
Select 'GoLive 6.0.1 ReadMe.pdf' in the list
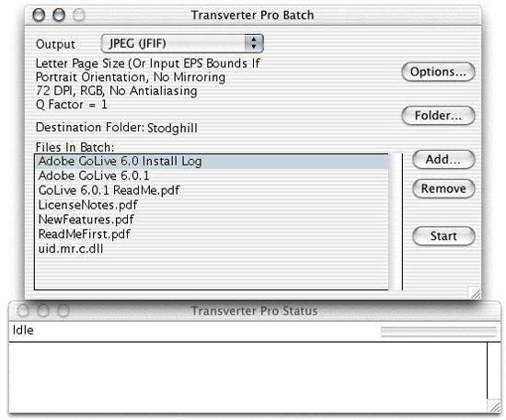(212, 190)
